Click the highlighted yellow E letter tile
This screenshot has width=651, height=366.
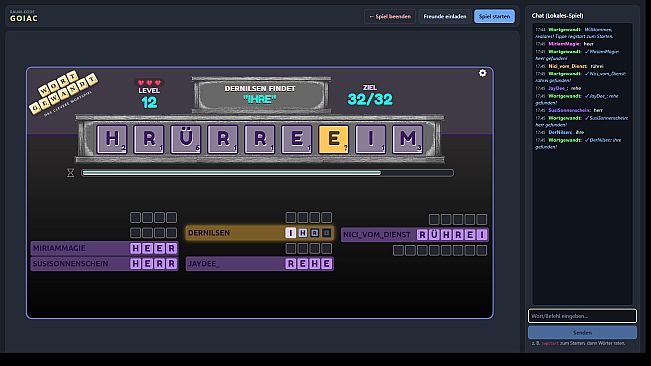(x=333, y=139)
